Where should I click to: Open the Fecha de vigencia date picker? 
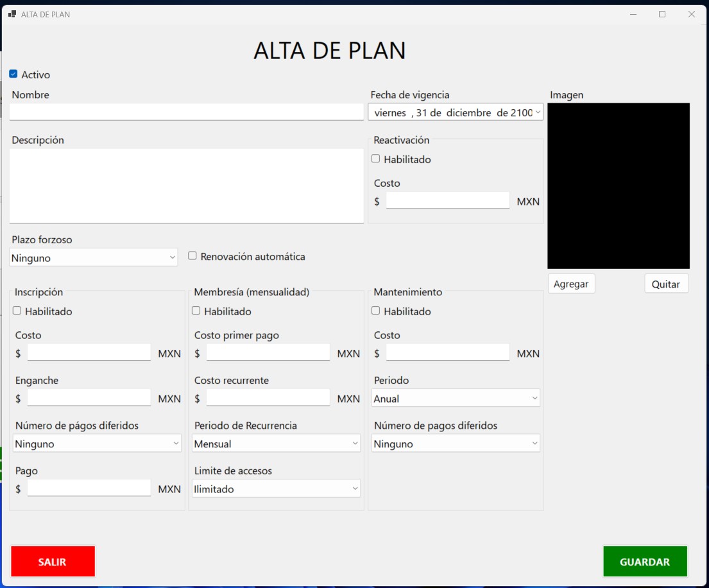click(537, 112)
